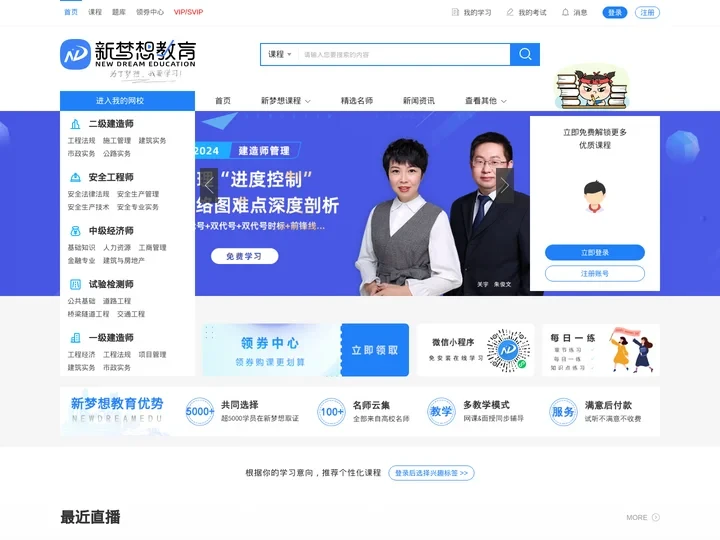Open 安全生产管理 course link

(x=138, y=194)
